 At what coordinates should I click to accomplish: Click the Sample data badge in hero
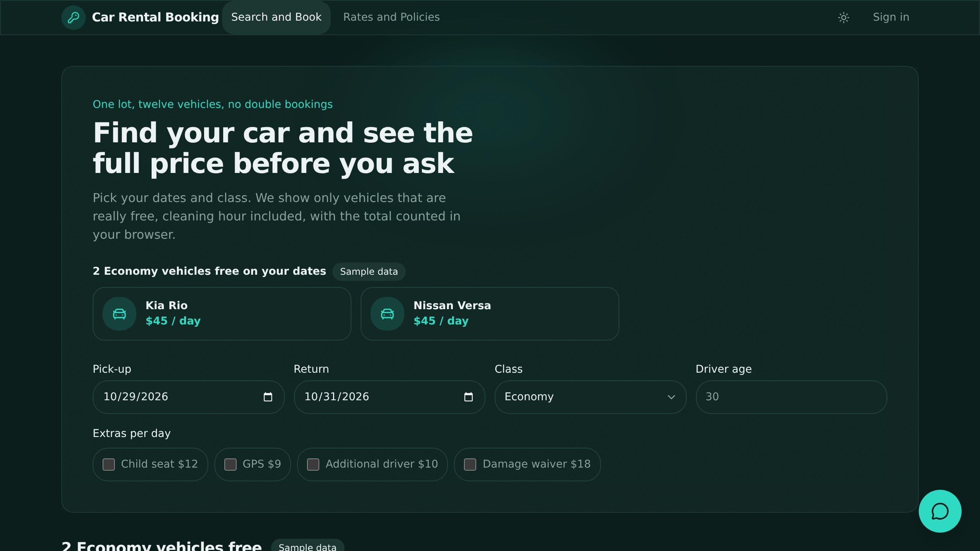click(369, 272)
